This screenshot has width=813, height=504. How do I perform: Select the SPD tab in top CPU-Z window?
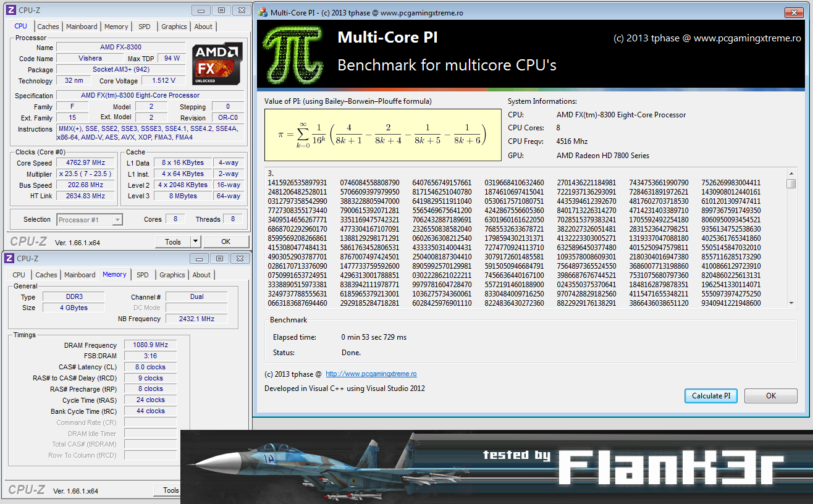pos(144,27)
